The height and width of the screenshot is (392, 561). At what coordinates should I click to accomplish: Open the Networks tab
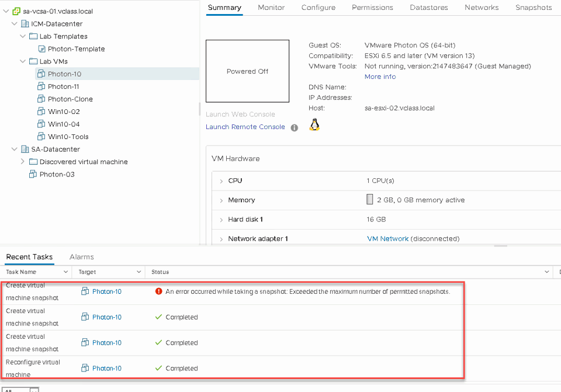point(481,8)
